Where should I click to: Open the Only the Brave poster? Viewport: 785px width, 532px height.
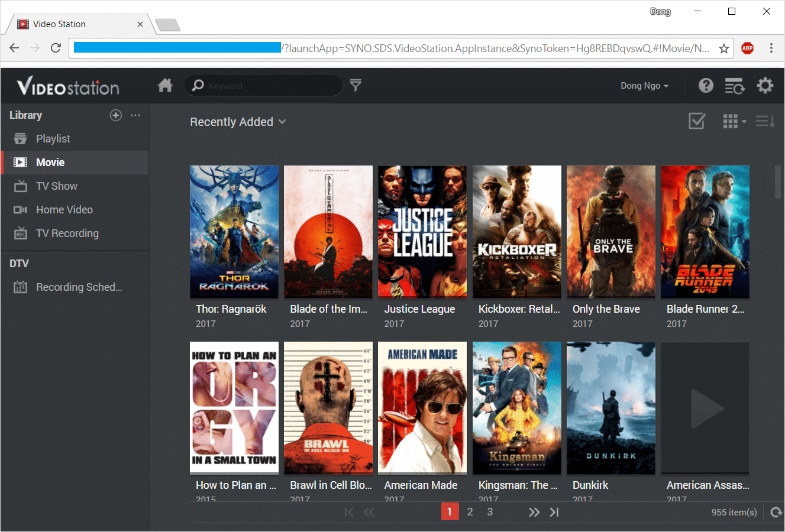pos(611,232)
